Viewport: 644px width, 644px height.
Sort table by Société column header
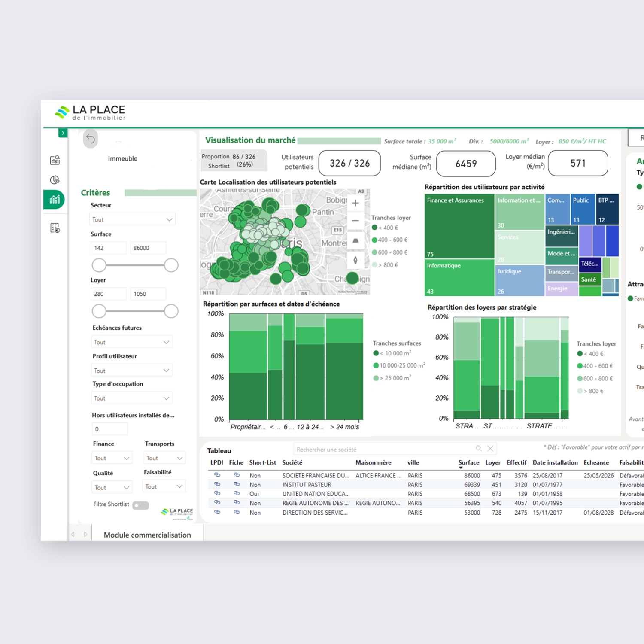coord(292,462)
